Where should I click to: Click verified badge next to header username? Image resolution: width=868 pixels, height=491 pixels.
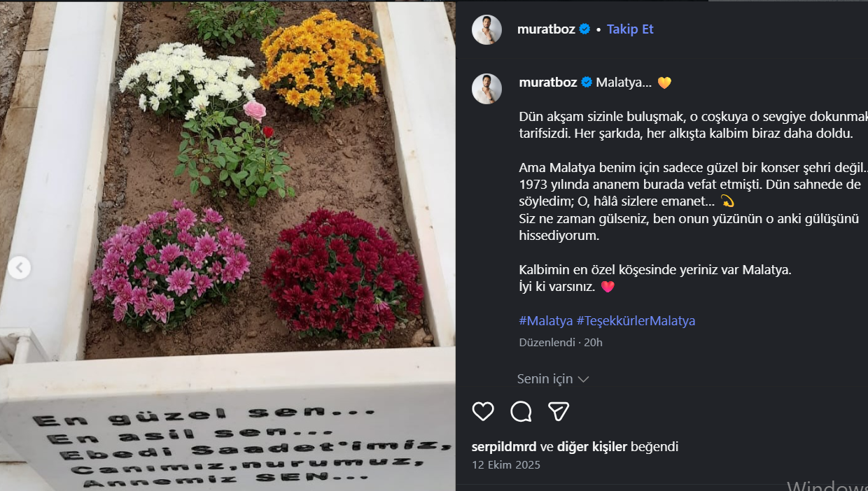point(584,29)
